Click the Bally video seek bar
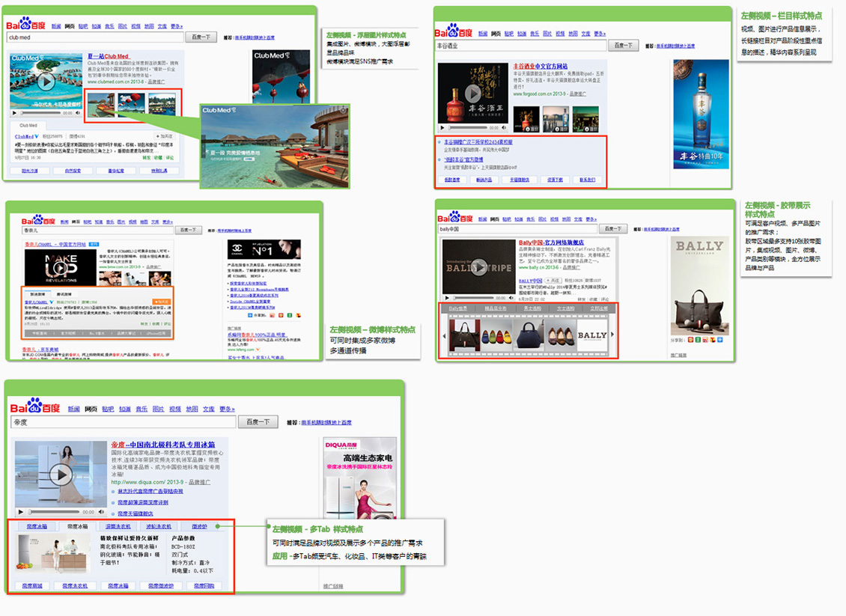This screenshot has height=616, width=846. 473,298
